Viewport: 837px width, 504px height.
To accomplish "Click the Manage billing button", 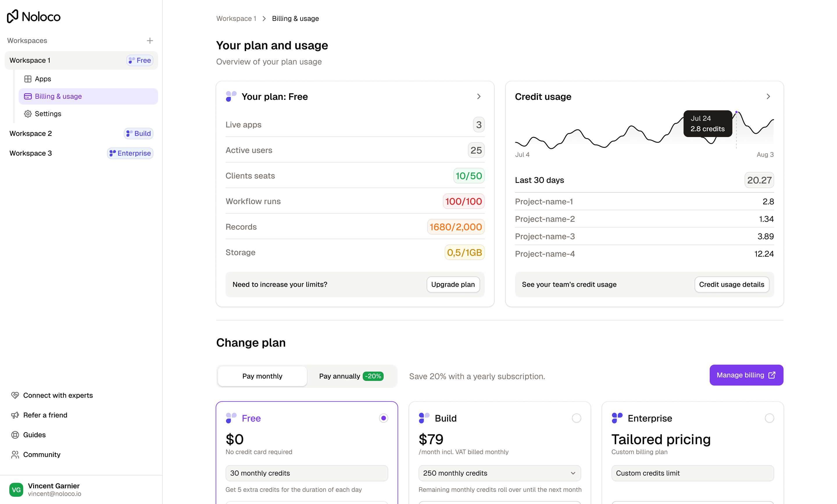I will pyautogui.click(x=746, y=375).
